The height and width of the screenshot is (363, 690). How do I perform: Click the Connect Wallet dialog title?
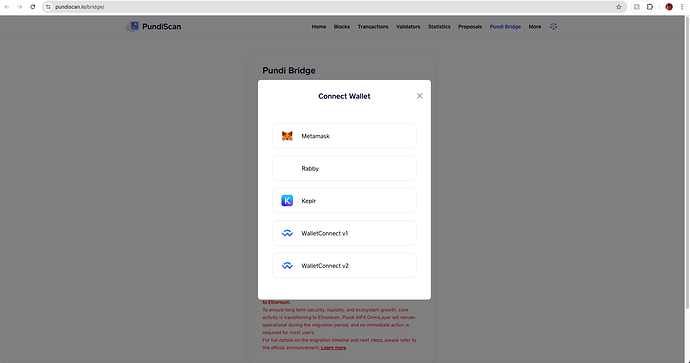point(344,96)
